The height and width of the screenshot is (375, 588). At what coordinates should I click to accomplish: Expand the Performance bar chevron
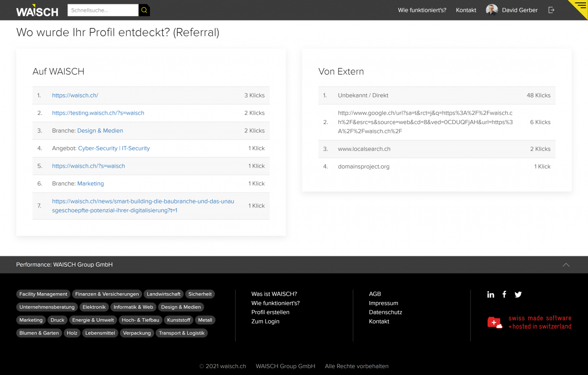tap(566, 265)
